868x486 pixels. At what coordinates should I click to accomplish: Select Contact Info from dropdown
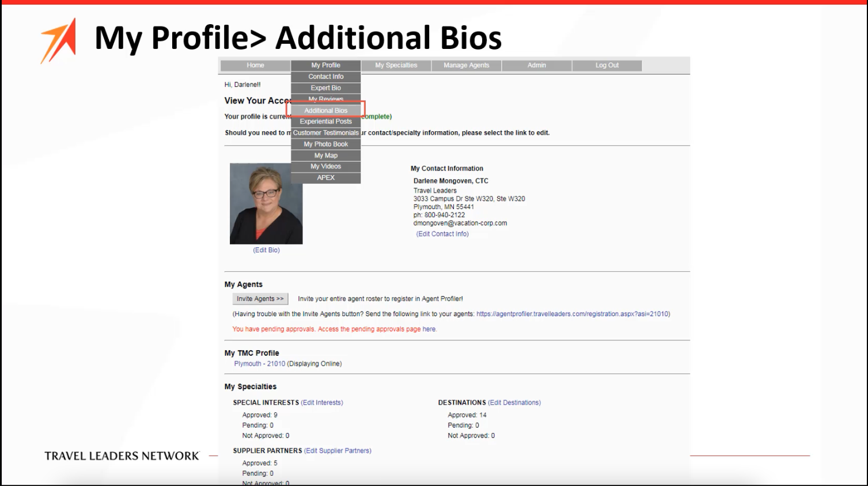pyautogui.click(x=326, y=77)
